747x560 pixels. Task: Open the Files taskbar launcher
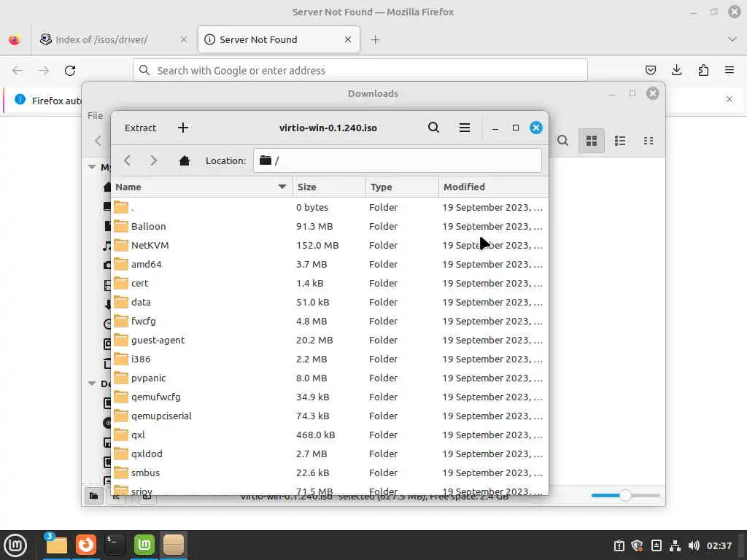(x=55, y=545)
